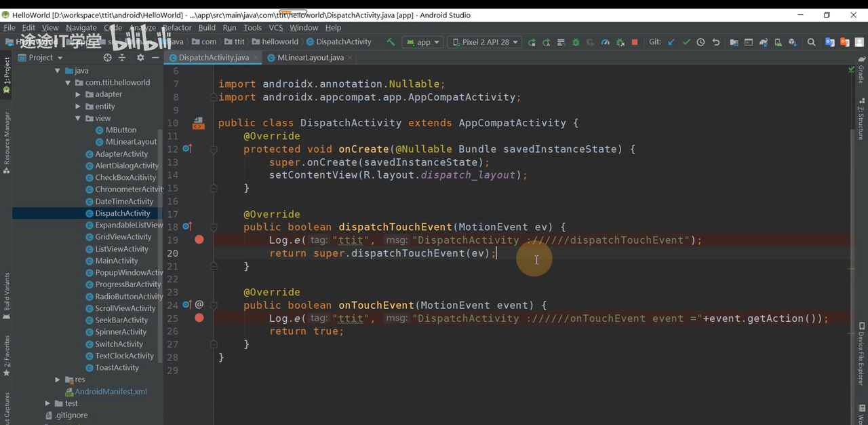Open the Build menu
Viewport: 868px width, 425px height.
point(207,28)
